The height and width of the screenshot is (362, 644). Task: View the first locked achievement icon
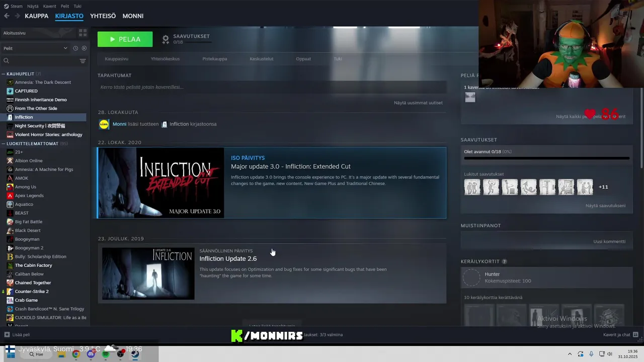coord(472,187)
